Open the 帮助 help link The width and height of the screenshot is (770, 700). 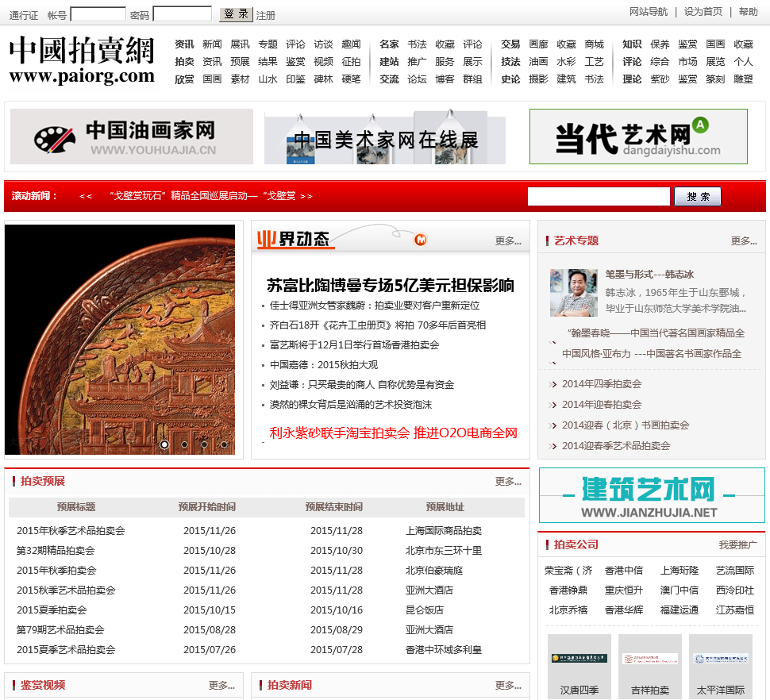tap(748, 12)
